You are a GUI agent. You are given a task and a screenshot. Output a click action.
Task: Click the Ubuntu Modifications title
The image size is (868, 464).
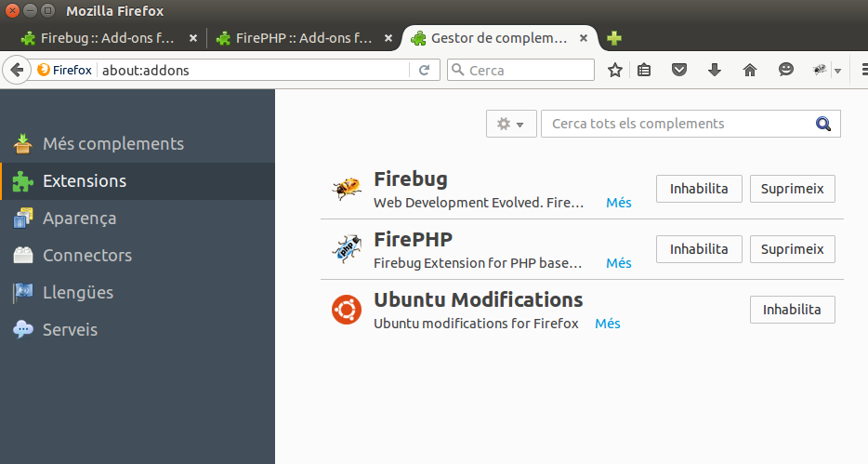[x=479, y=299]
